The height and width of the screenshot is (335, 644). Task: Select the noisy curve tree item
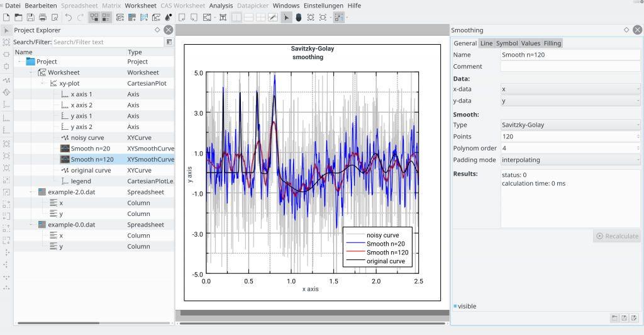point(87,138)
